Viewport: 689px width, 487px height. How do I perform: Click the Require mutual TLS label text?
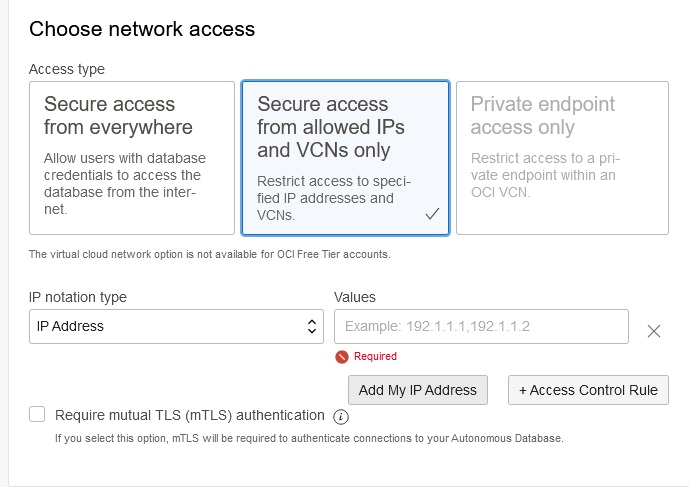[x=190, y=415]
